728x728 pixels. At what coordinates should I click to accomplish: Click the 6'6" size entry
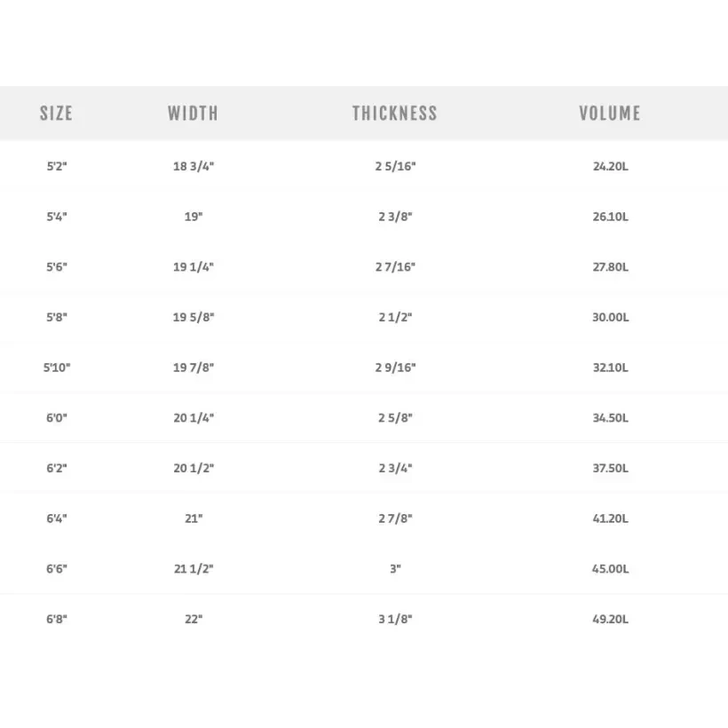[57, 569]
